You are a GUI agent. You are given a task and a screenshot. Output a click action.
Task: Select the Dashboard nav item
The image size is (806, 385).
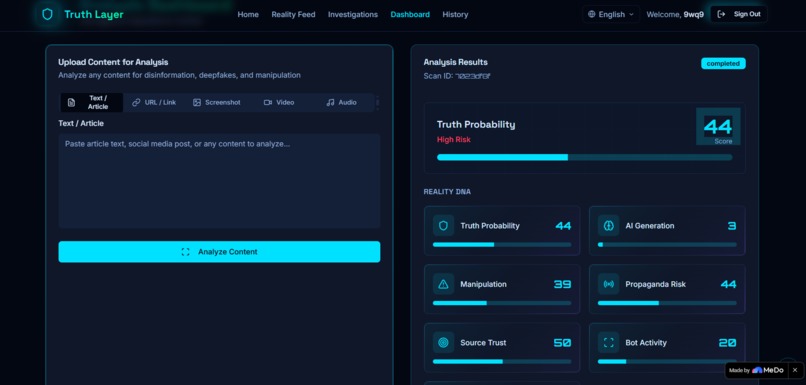(x=410, y=14)
